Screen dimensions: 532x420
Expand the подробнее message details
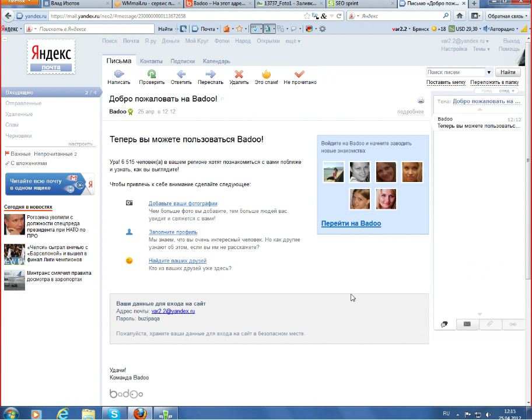coord(411,111)
